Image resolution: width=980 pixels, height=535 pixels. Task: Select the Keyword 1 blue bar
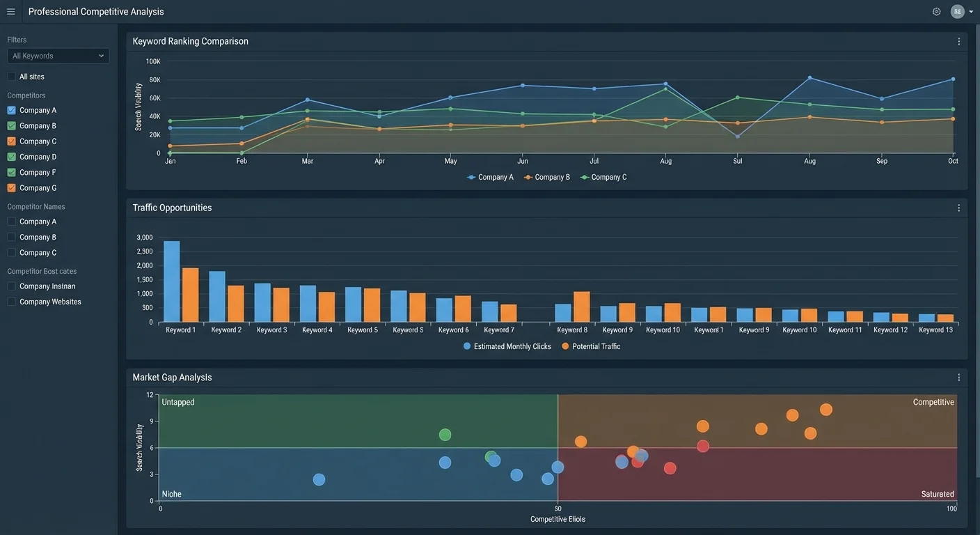pos(171,281)
